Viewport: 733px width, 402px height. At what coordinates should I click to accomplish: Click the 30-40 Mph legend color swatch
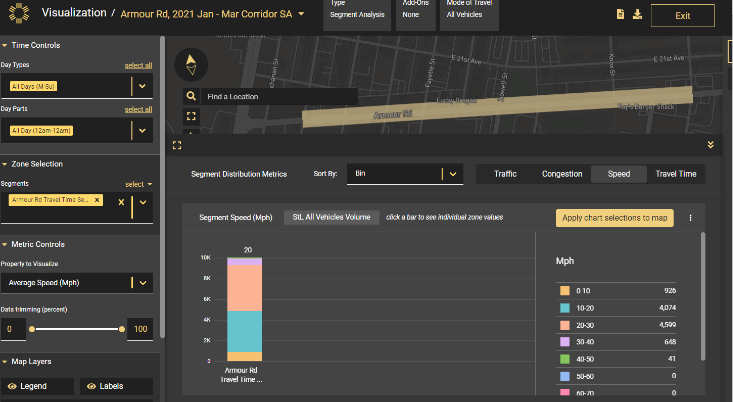565,342
